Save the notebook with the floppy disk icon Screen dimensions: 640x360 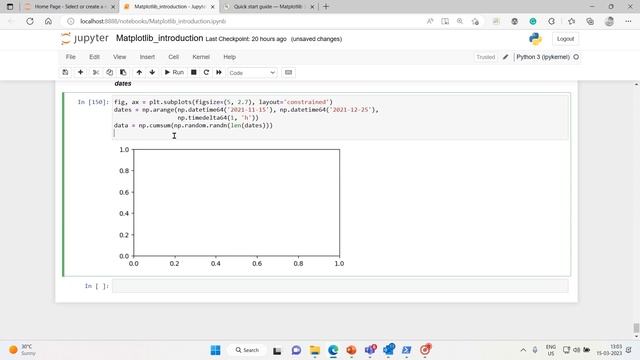tap(65, 72)
